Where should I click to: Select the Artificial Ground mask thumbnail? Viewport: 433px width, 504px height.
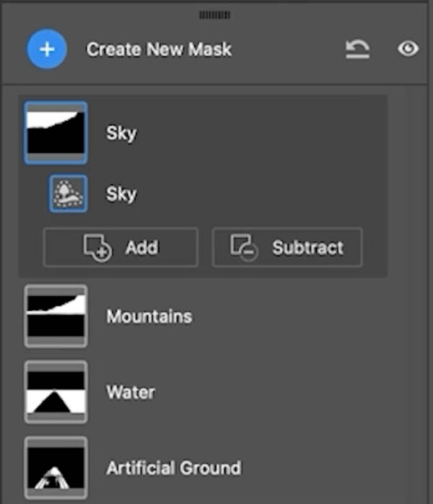[x=56, y=467]
